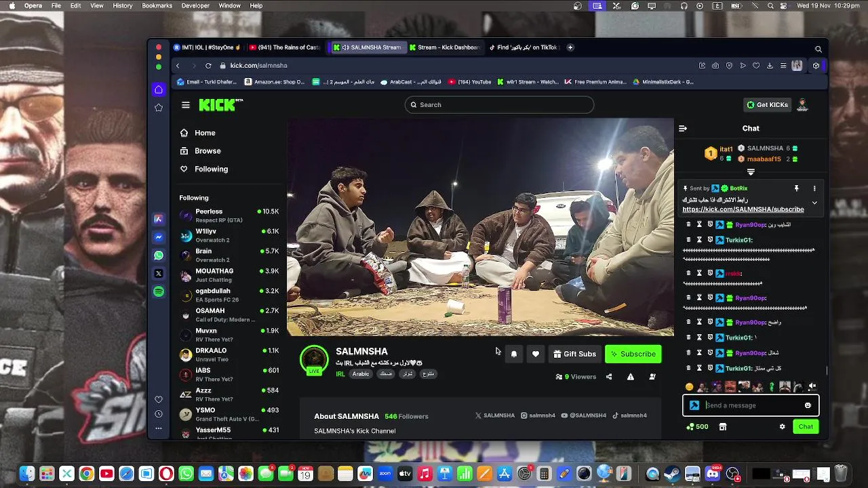Timeout TurkixG1's first chat message
Screen dimensions: 868x488
click(699, 240)
